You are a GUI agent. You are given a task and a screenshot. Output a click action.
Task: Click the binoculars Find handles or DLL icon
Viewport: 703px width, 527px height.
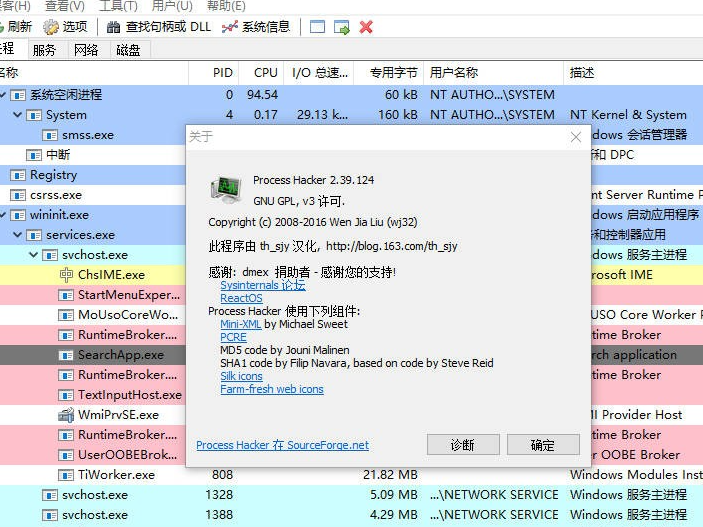[x=112, y=27]
